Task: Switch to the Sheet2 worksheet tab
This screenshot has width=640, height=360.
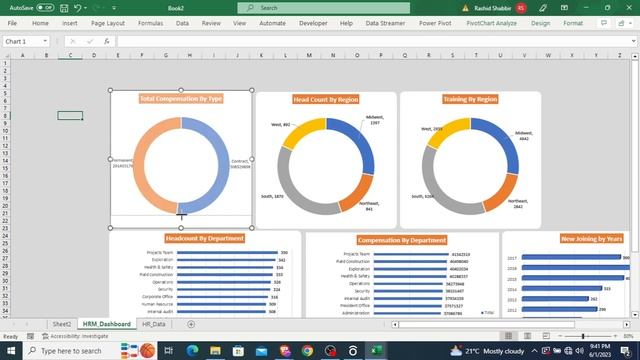Action: pyautogui.click(x=62, y=324)
